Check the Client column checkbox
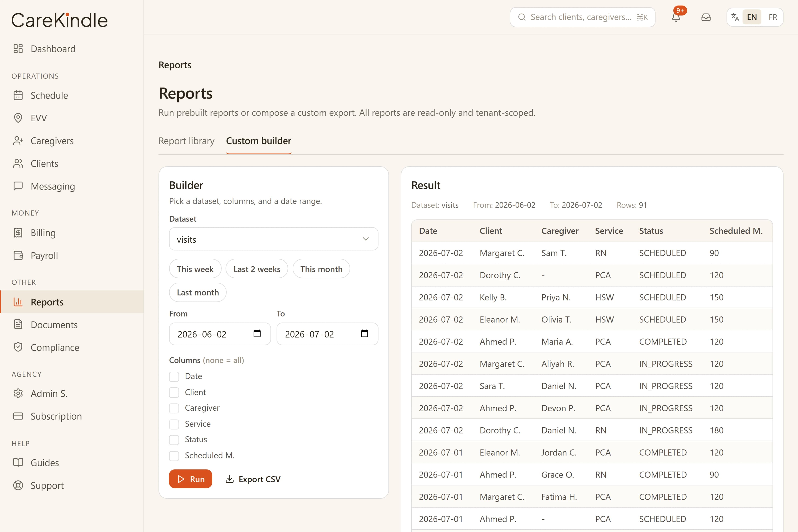 pyautogui.click(x=174, y=393)
